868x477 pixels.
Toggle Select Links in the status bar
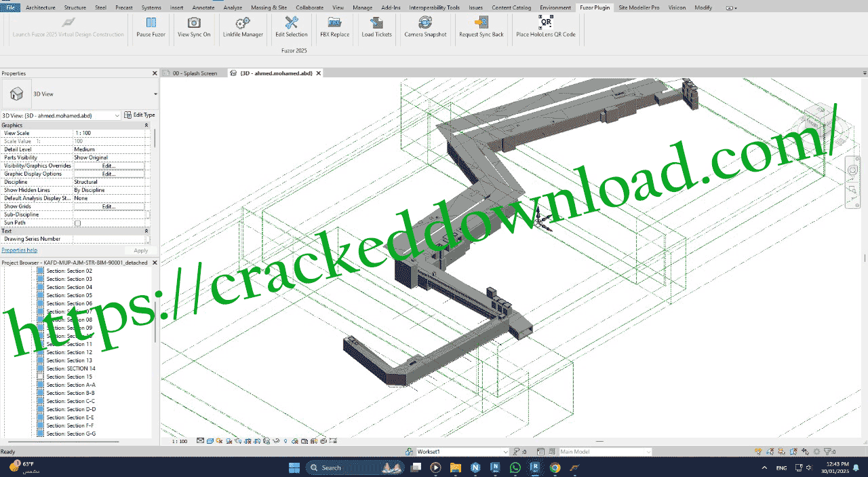[x=758, y=452]
